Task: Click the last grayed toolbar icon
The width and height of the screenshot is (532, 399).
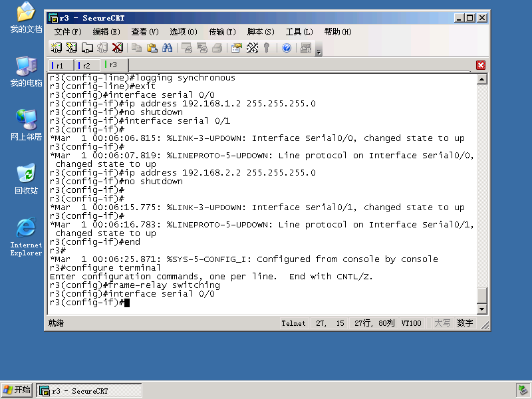Action: pos(306,48)
